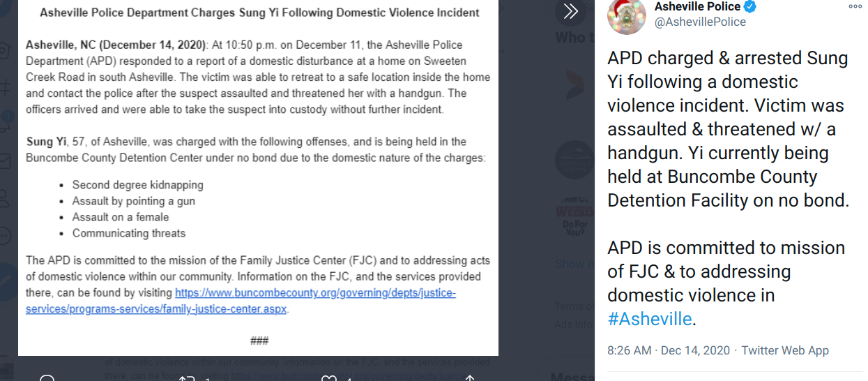Open Asheville Police profile avatar
868x381 pixels.
[x=627, y=15]
